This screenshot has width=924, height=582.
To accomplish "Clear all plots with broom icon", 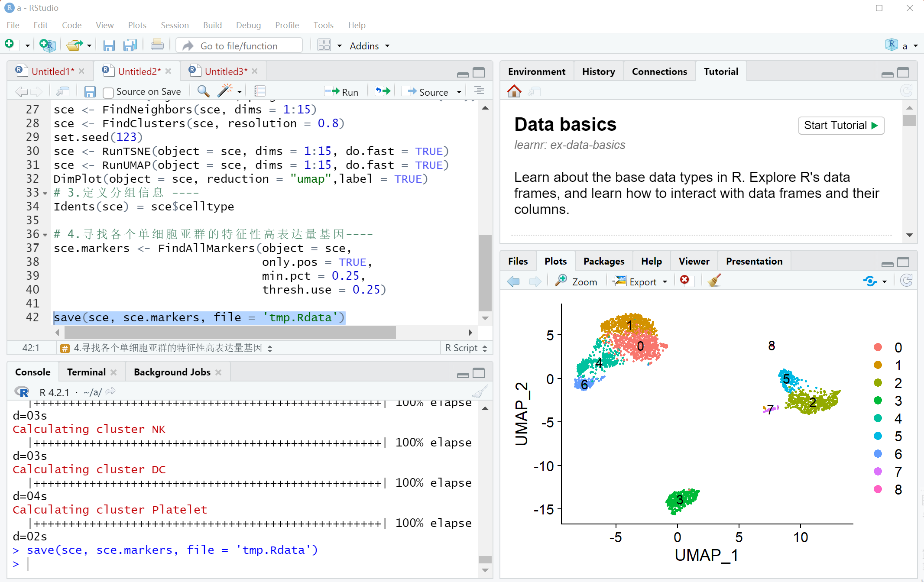I will click(714, 281).
